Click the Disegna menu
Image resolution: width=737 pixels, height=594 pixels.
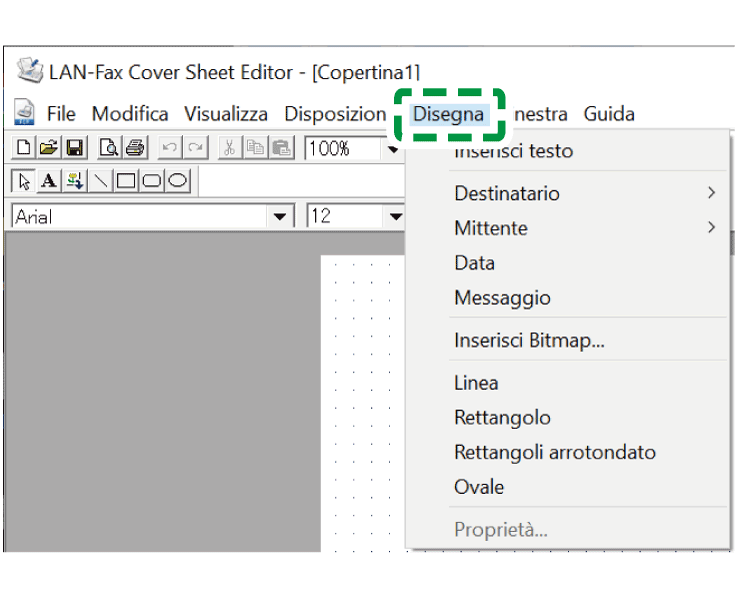(448, 114)
